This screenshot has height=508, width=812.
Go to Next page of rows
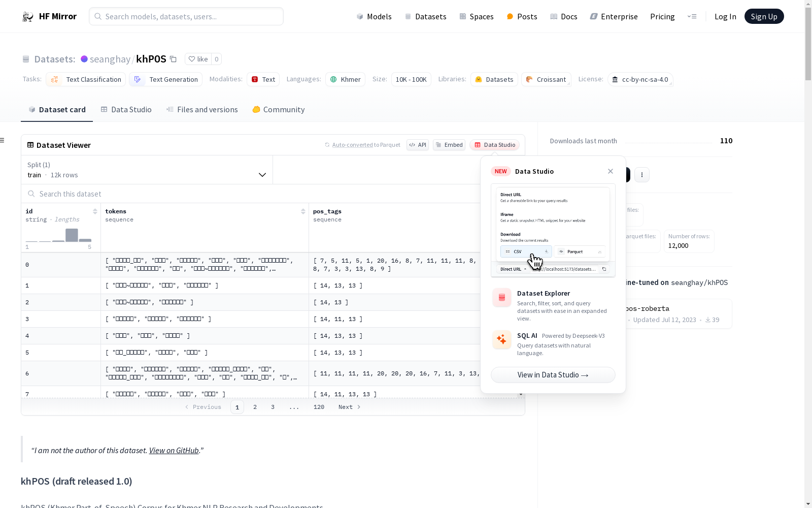point(350,407)
